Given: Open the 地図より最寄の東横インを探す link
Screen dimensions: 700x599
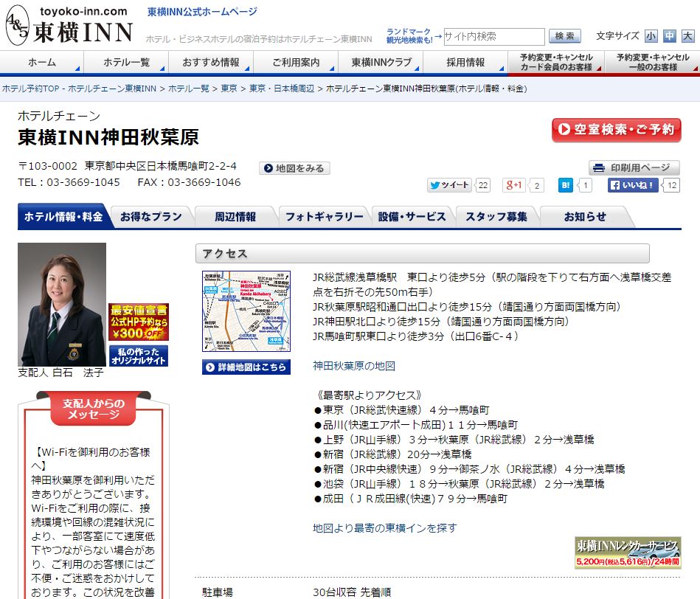Looking at the screenshot, I should coord(385,528).
